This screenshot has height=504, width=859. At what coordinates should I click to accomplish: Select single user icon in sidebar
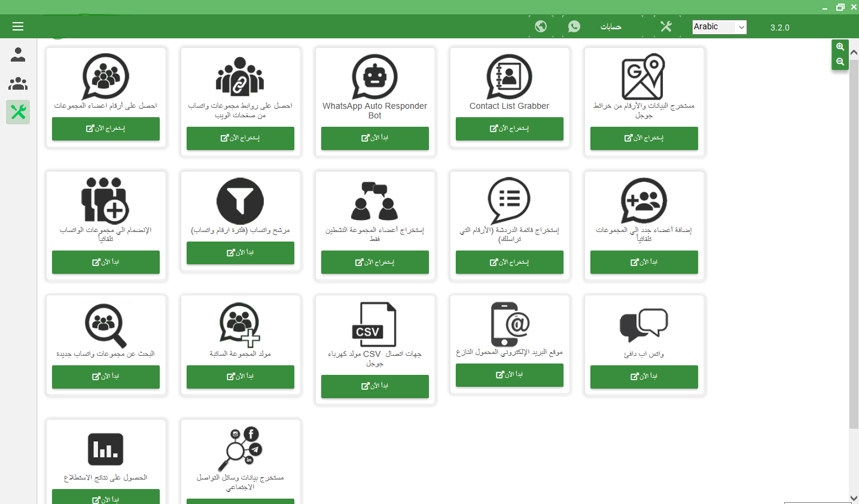[18, 55]
